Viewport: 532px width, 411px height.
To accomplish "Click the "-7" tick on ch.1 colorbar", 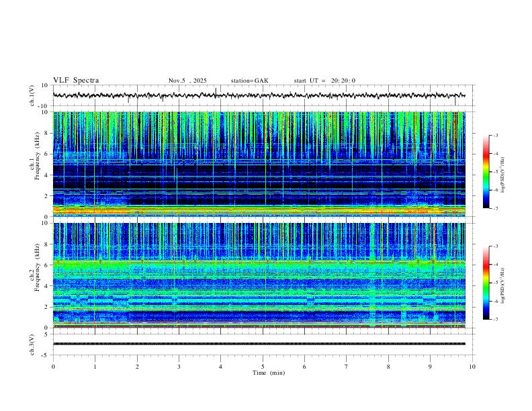I will point(495,208).
